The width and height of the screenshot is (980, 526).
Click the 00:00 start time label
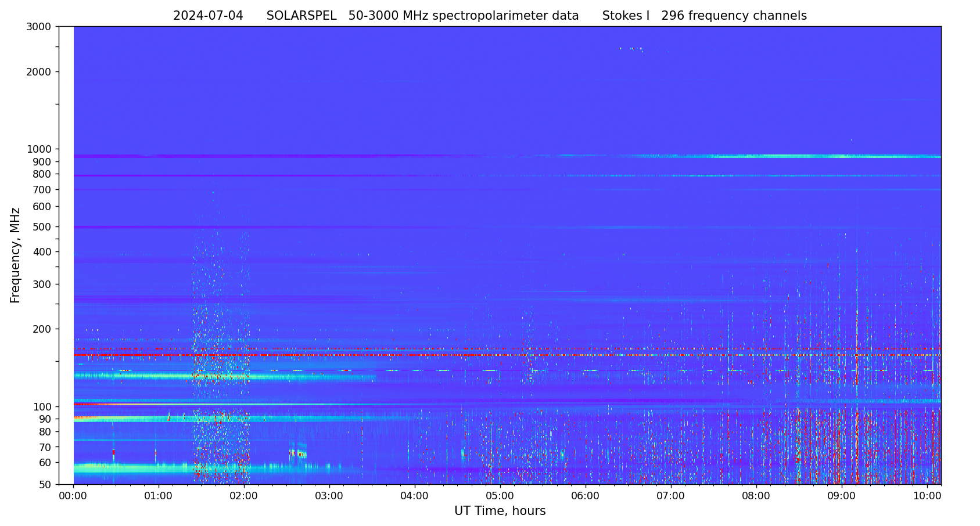pyautogui.click(x=73, y=496)
